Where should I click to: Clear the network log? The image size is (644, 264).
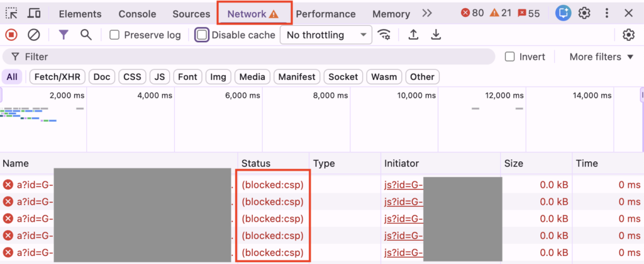point(34,35)
